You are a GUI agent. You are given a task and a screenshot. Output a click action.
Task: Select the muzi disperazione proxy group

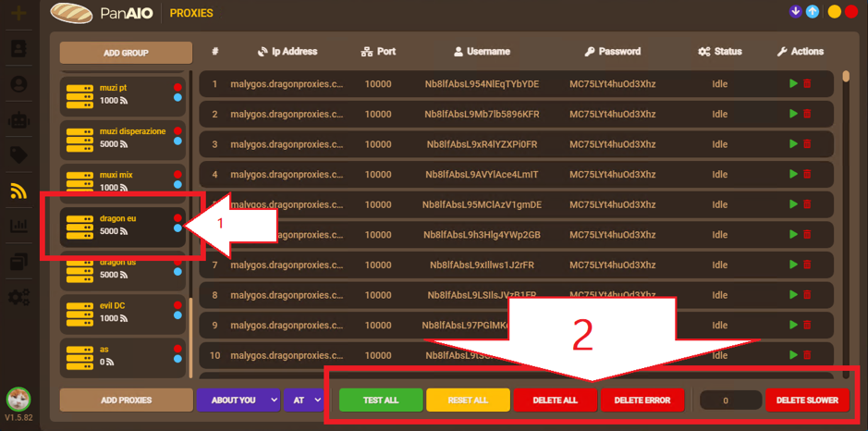click(x=122, y=141)
